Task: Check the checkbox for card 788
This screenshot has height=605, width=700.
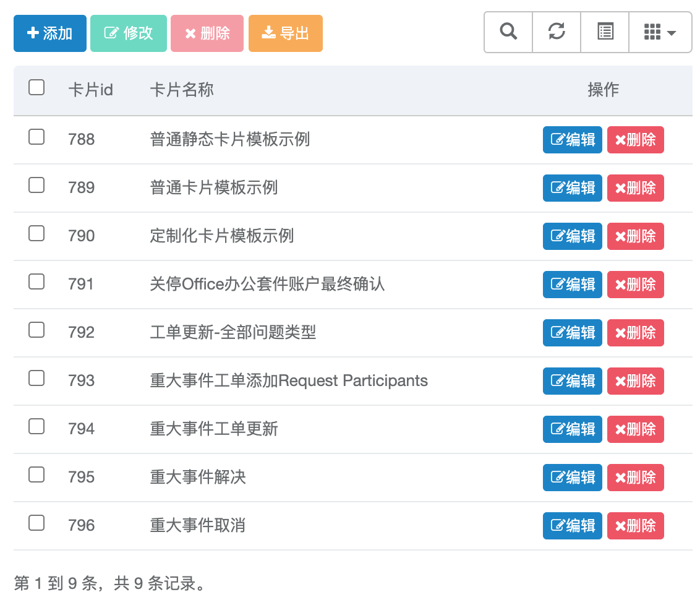Action: click(x=36, y=137)
